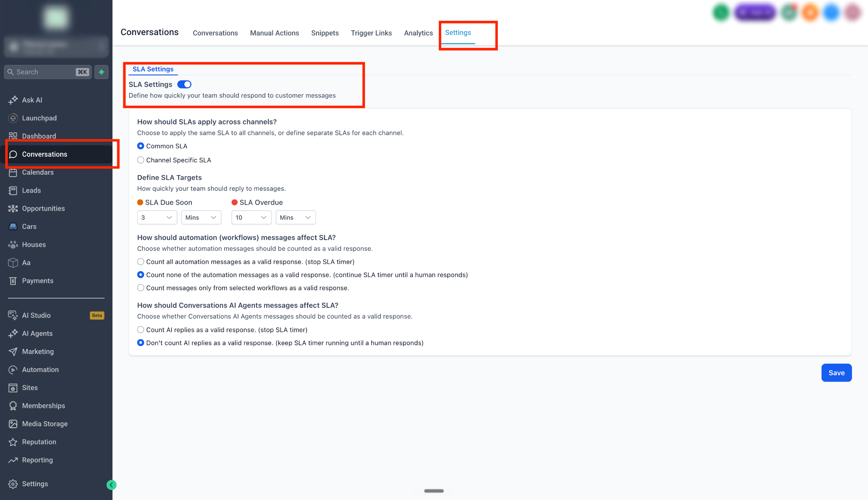Click the Media Storage image icon

click(13, 424)
